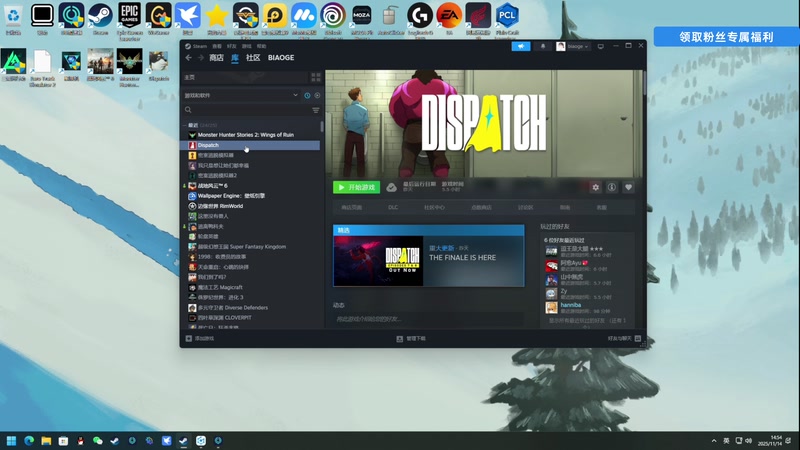Click the green 开始游戏 play button
The width and height of the screenshot is (800, 450).
click(x=356, y=187)
